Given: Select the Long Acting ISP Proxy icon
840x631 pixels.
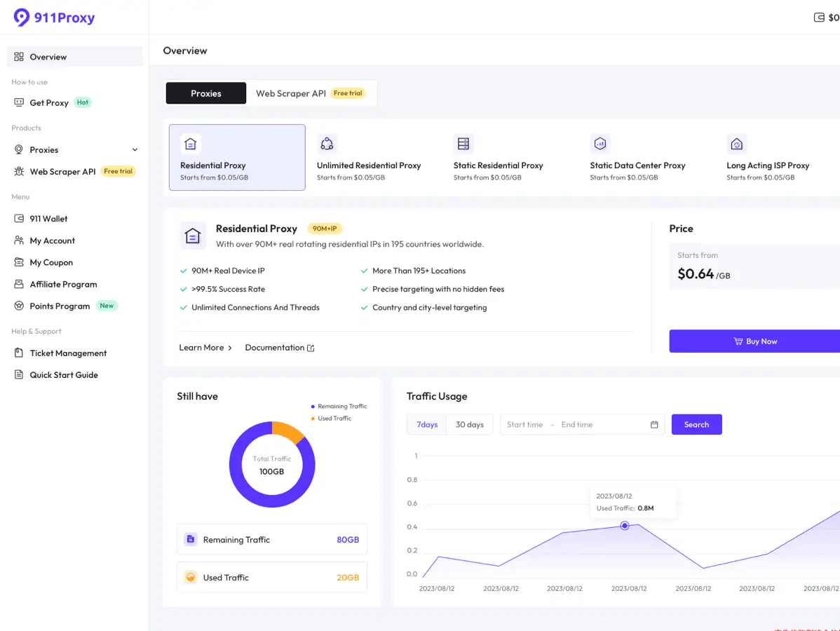Looking at the screenshot, I should pos(736,144).
